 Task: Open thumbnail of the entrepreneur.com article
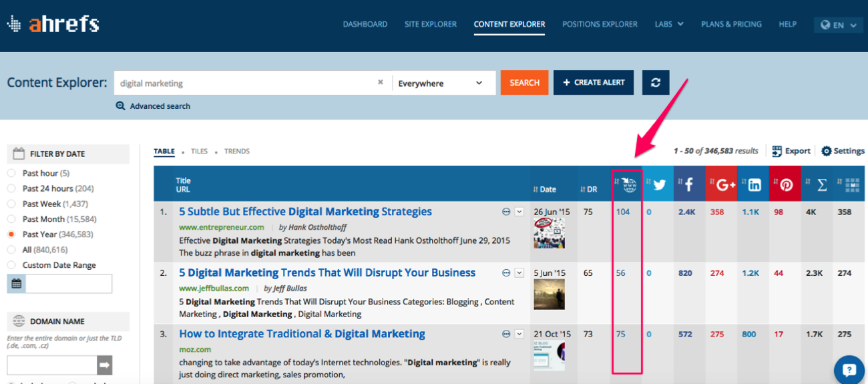pos(549,234)
